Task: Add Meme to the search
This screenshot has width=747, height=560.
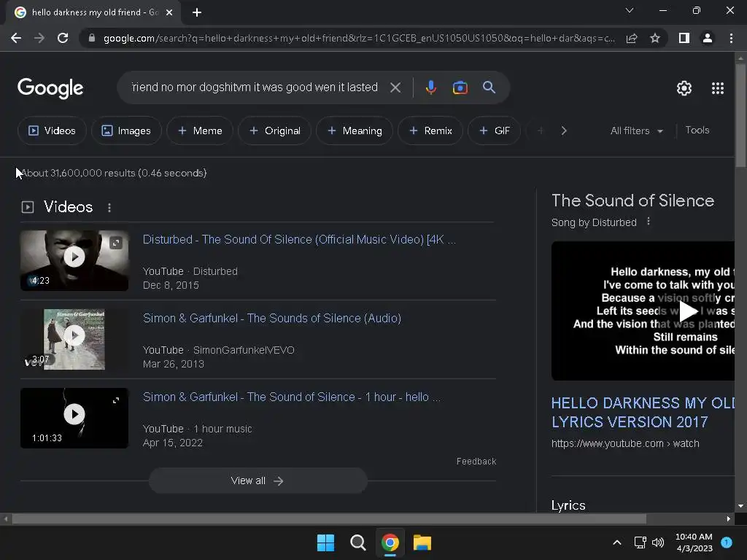Action: click(x=200, y=131)
